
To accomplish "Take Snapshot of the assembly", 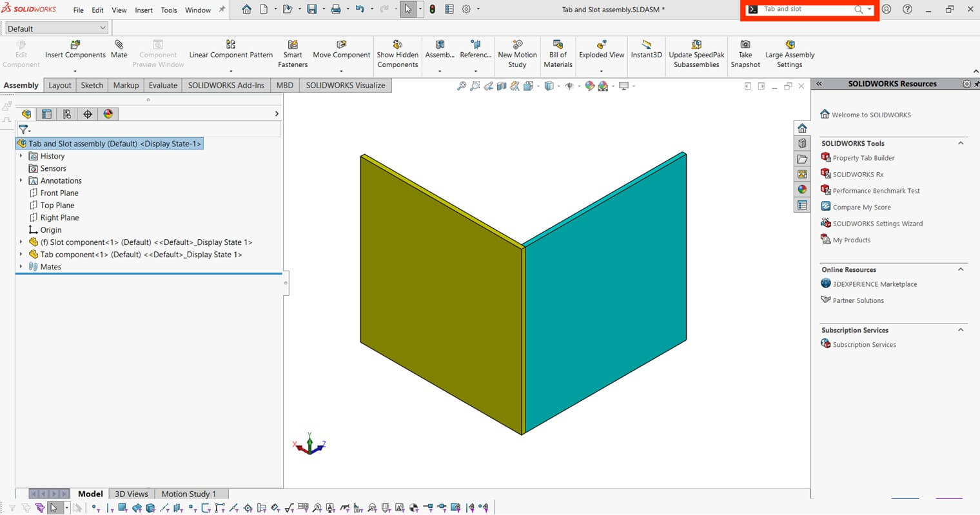I will [745, 45].
